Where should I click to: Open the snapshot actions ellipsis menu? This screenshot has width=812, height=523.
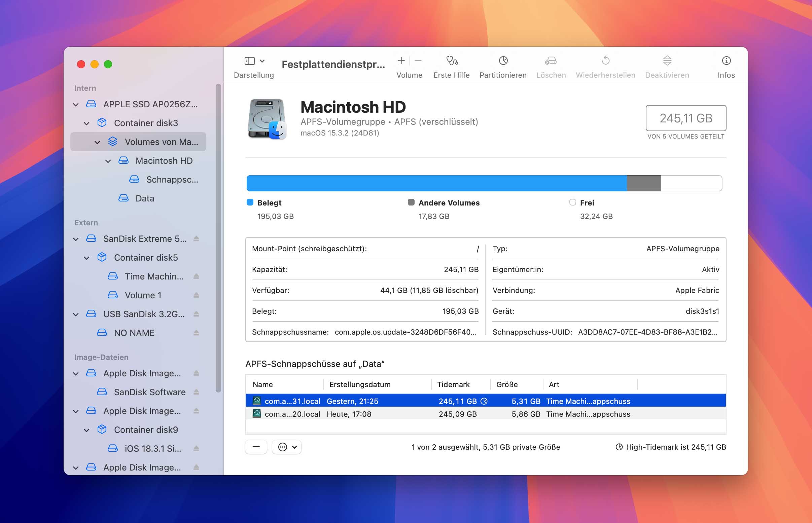pos(287,447)
